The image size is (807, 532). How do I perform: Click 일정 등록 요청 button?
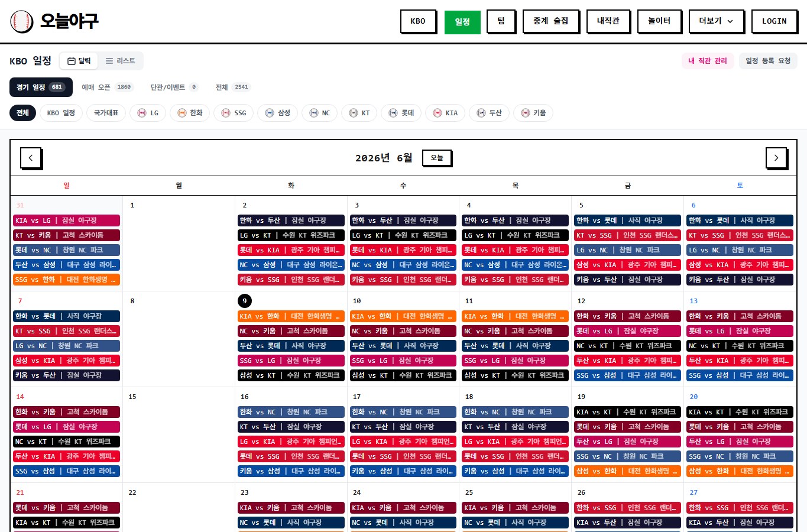768,61
